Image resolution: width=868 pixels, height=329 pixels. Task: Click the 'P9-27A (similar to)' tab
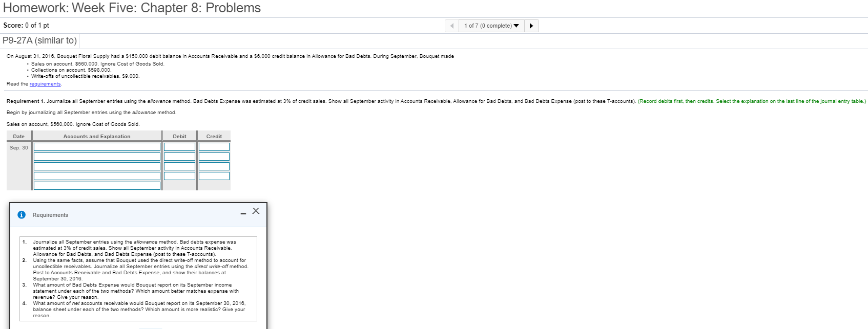point(40,40)
